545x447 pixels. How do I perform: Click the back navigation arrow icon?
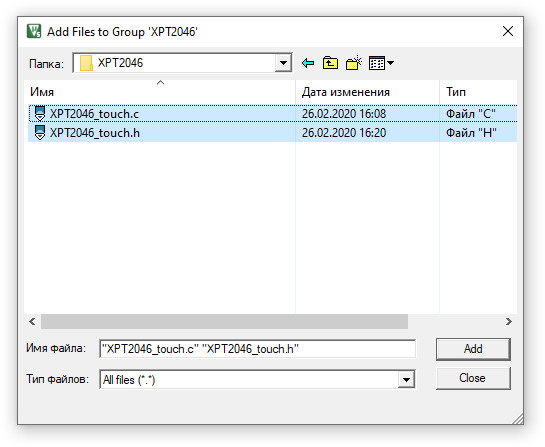pyautogui.click(x=308, y=63)
